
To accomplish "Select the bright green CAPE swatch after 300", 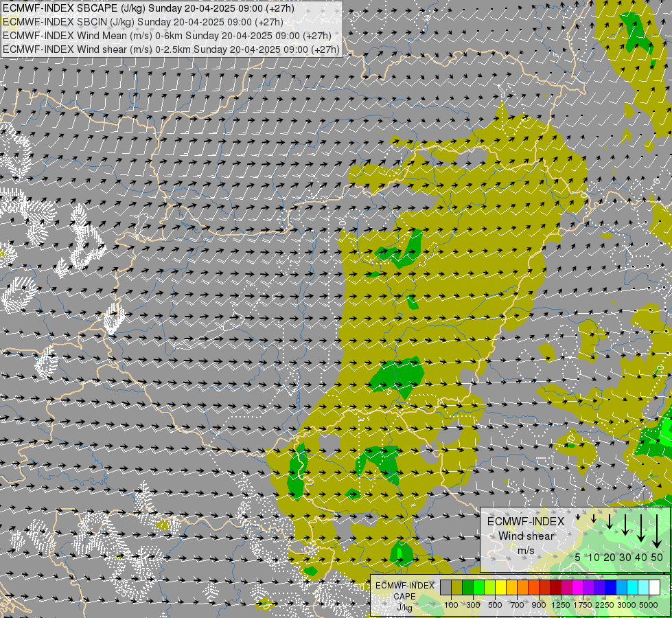I will coord(478,587).
